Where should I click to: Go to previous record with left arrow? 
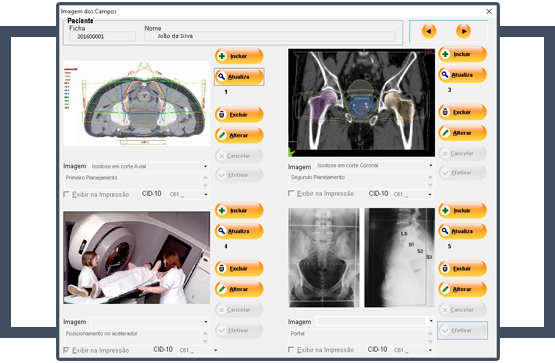click(429, 31)
